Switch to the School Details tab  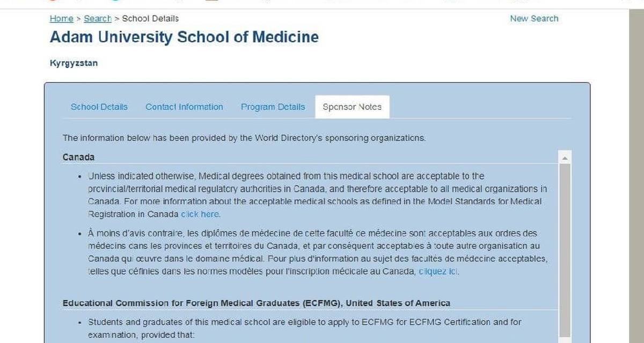click(x=99, y=107)
